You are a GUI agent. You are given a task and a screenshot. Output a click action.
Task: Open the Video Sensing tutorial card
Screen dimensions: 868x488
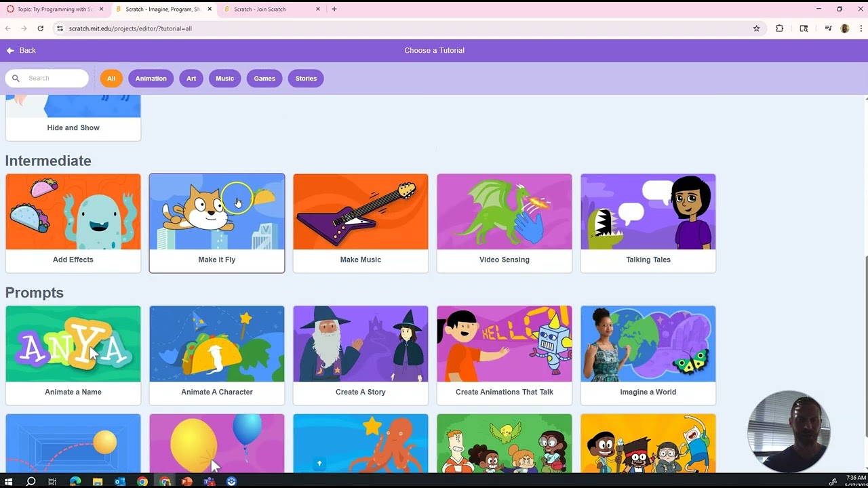coord(505,223)
